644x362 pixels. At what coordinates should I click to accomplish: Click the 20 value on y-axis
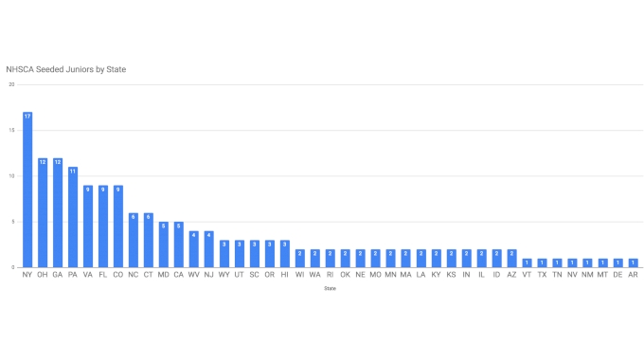coord(12,84)
